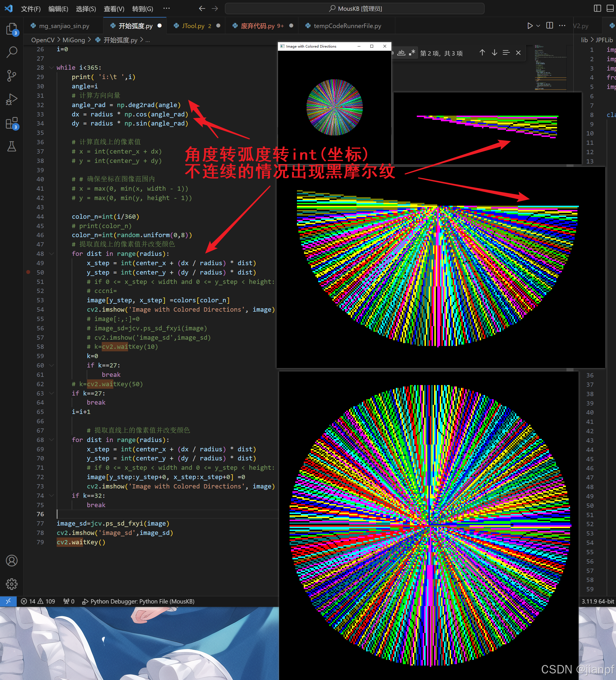
Task: Open the Explorer view in activity bar
Action: pyautogui.click(x=12, y=29)
